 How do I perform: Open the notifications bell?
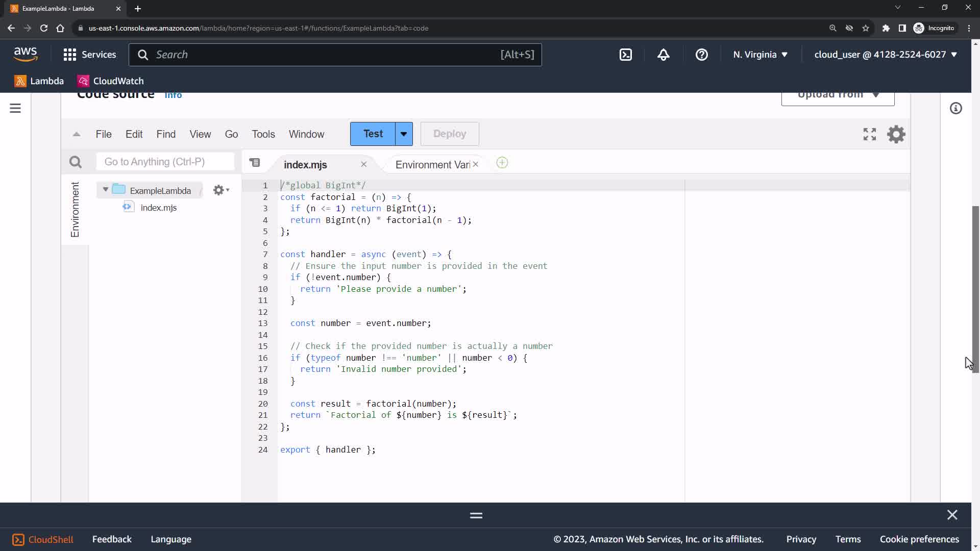tap(663, 55)
